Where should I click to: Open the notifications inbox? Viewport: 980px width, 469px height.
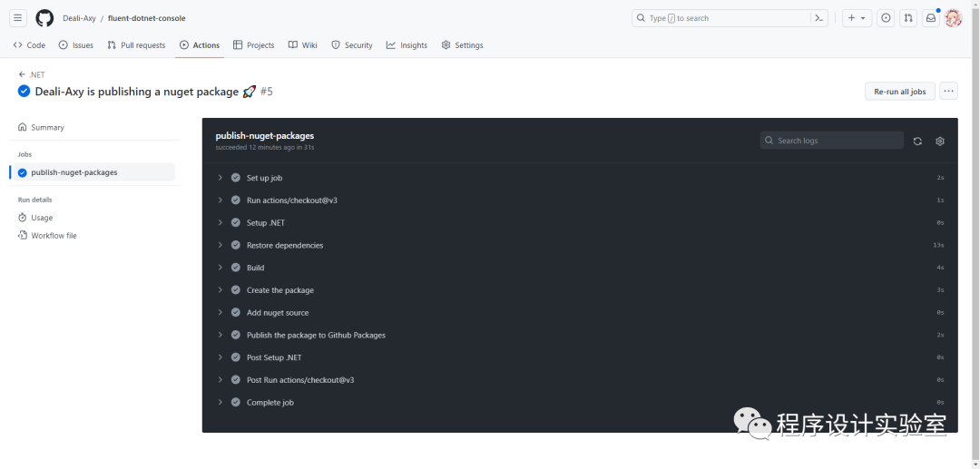tap(931, 18)
